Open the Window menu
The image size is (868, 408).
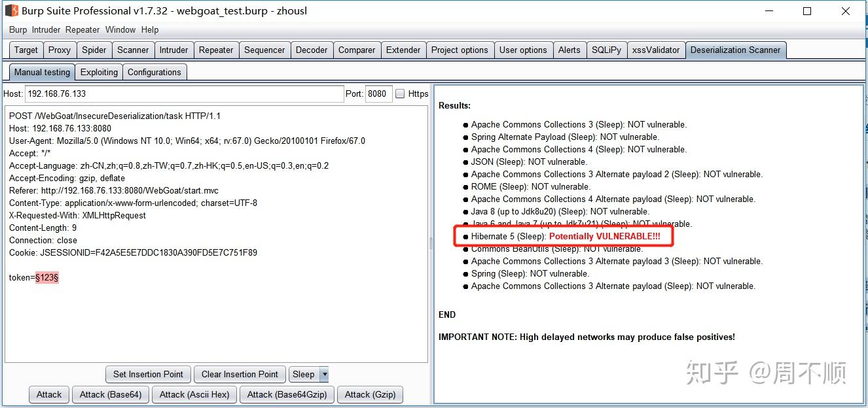[x=120, y=29]
